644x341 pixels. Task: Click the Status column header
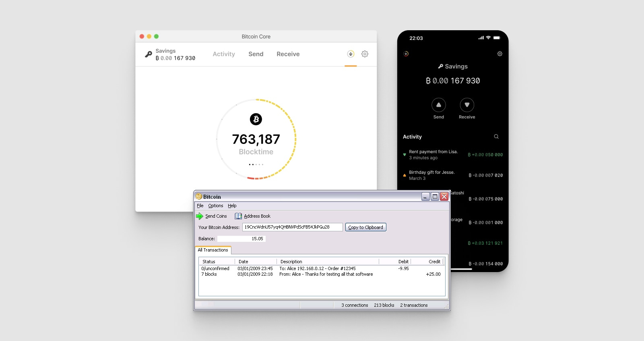point(217,262)
